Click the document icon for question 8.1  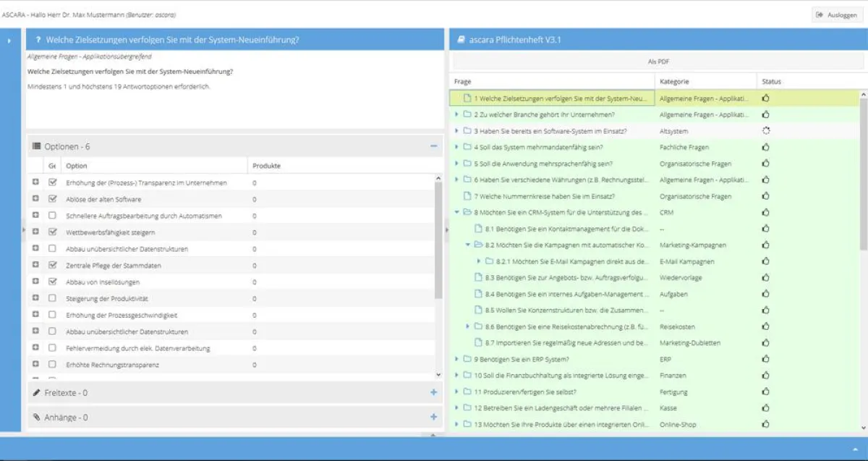tap(478, 229)
